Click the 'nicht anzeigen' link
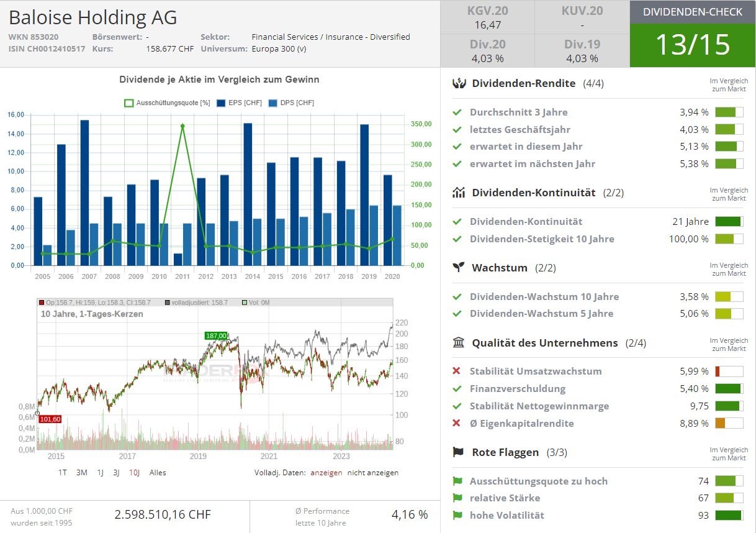756x533 pixels. [373, 473]
